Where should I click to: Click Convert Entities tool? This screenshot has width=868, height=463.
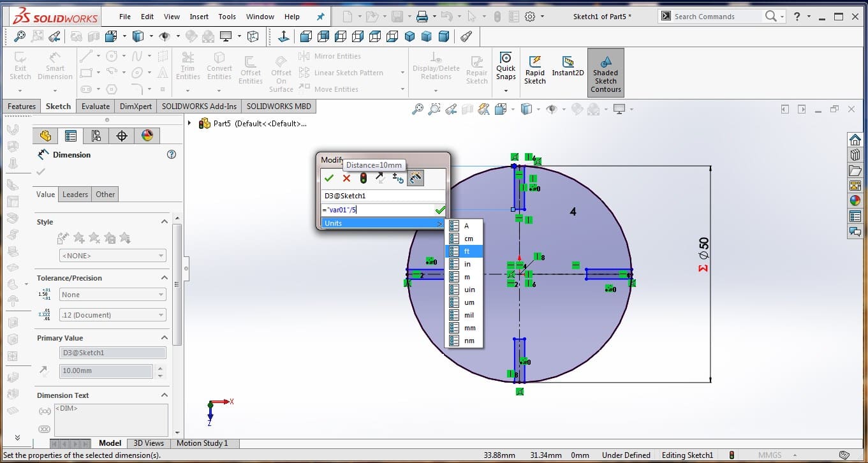[x=219, y=66]
